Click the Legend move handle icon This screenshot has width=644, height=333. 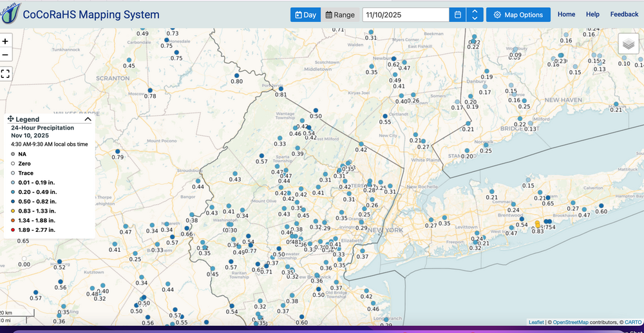[x=11, y=119]
